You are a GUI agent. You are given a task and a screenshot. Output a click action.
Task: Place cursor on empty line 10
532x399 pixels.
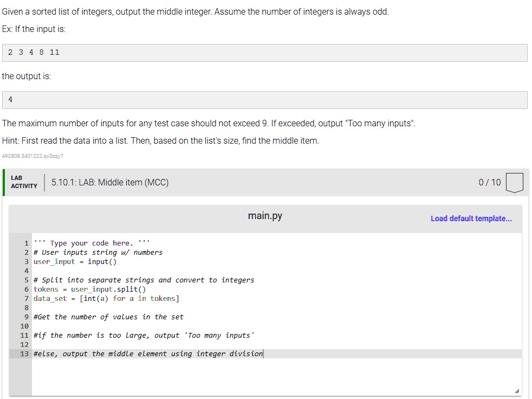[163, 326]
